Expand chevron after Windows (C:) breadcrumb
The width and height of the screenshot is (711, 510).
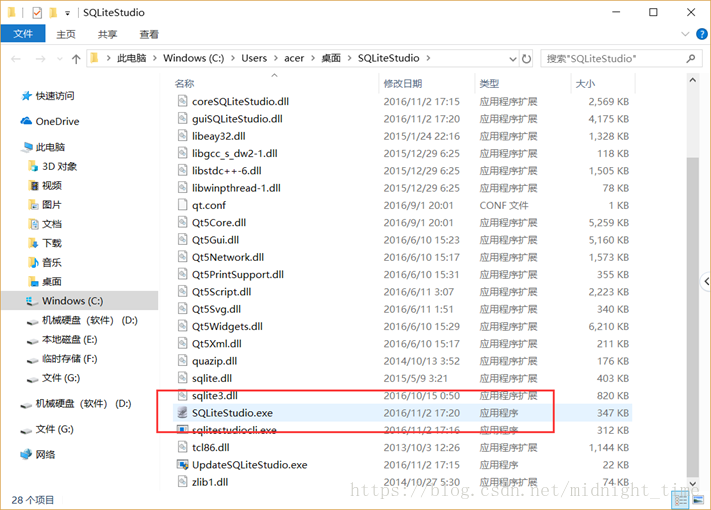tap(233, 58)
